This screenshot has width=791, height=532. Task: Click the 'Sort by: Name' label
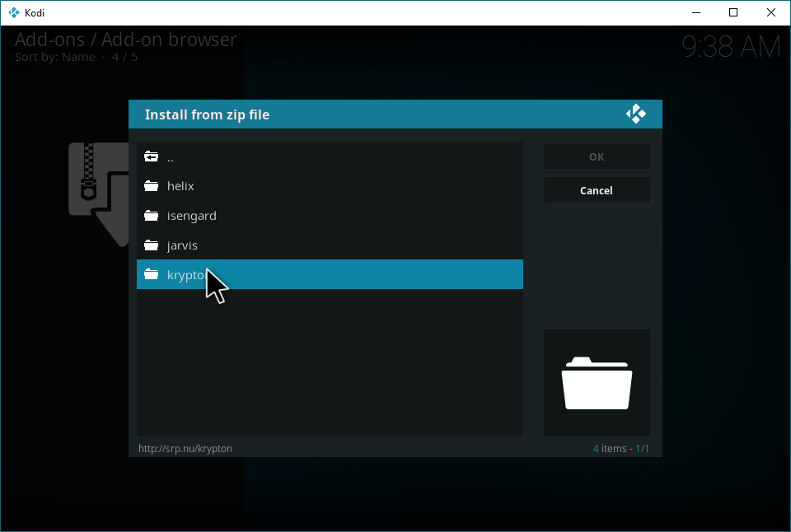55,57
